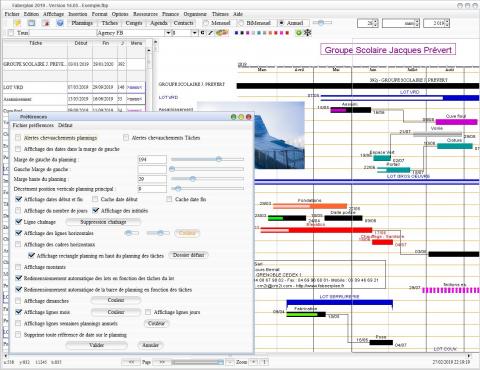This screenshot has width=480, height=370.
Task: Open the Affichage menu
Action: point(53,14)
